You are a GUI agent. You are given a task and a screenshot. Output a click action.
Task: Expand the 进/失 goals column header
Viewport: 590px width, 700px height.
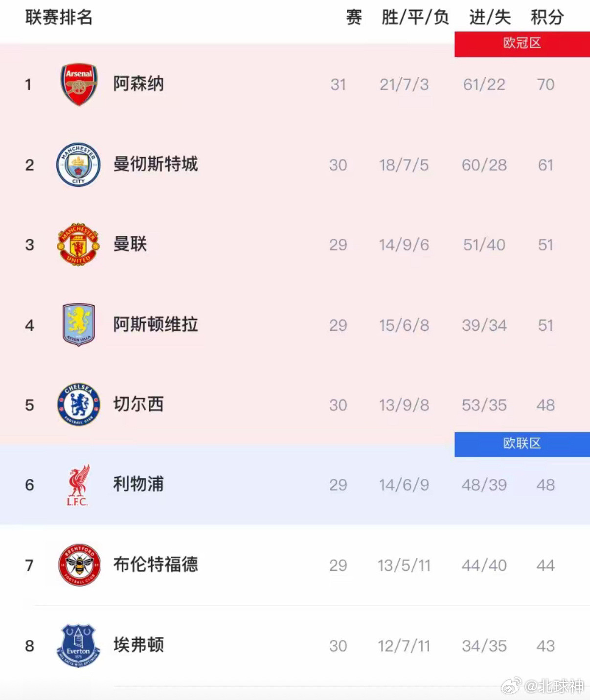[489, 17]
